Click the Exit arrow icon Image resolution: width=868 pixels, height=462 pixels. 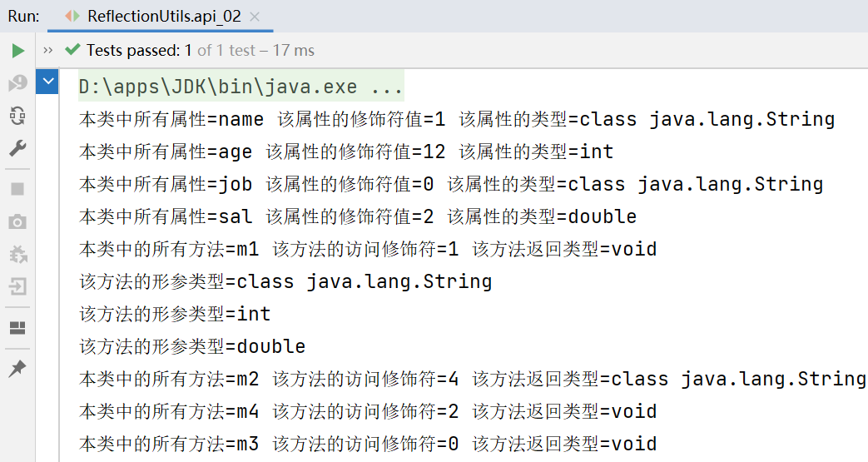[17, 286]
